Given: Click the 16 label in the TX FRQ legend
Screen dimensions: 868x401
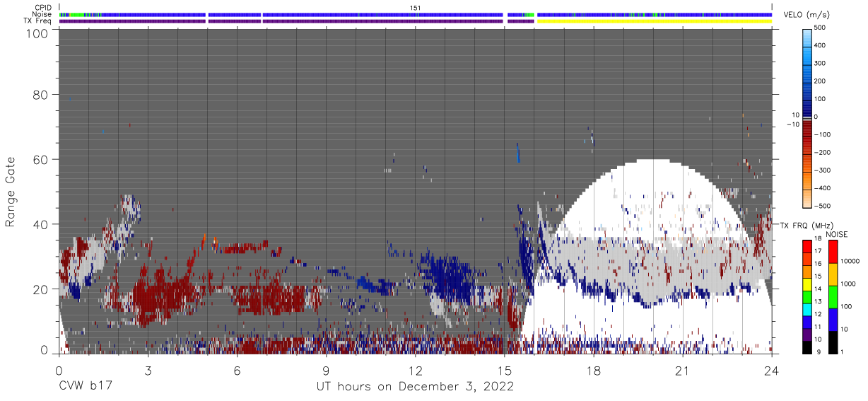Looking at the screenshot, I should 818,263.
